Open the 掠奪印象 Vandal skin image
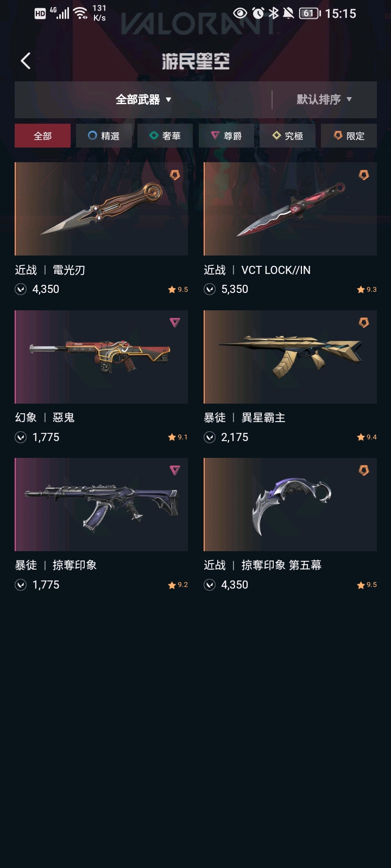Viewport: 391px width, 868px height. pos(101,505)
